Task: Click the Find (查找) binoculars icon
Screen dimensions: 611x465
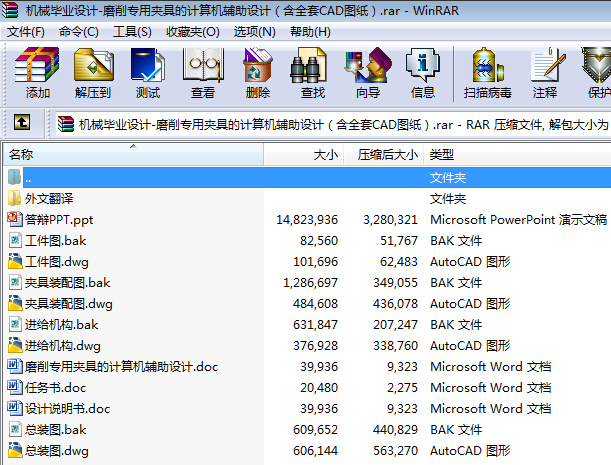Action: (308, 65)
